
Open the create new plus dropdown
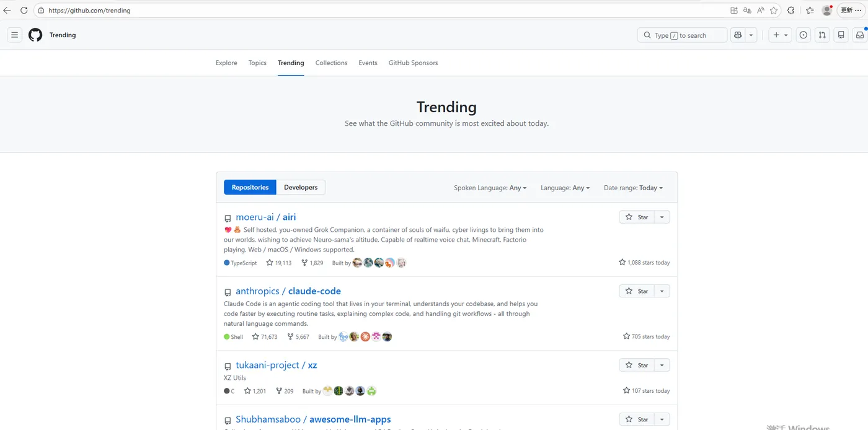[x=780, y=35]
